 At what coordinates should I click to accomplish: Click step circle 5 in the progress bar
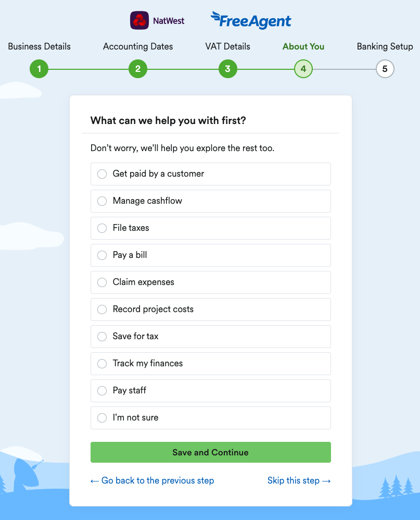tap(385, 68)
